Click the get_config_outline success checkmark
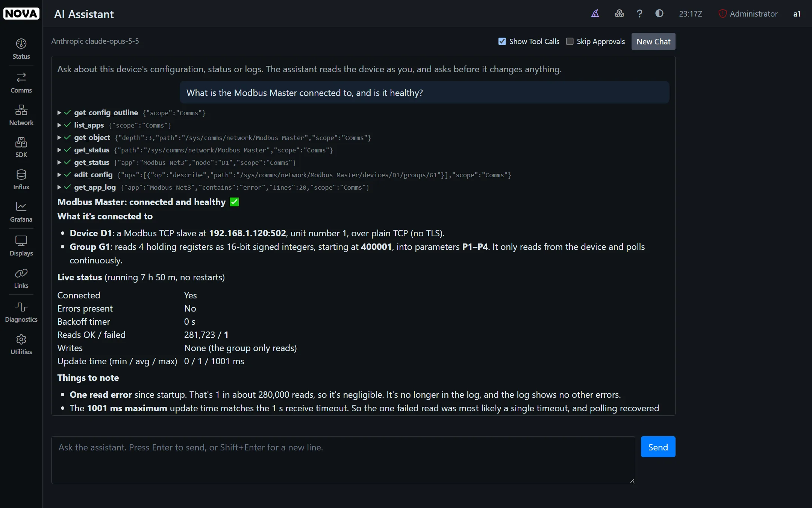812x508 pixels. tap(67, 113)
